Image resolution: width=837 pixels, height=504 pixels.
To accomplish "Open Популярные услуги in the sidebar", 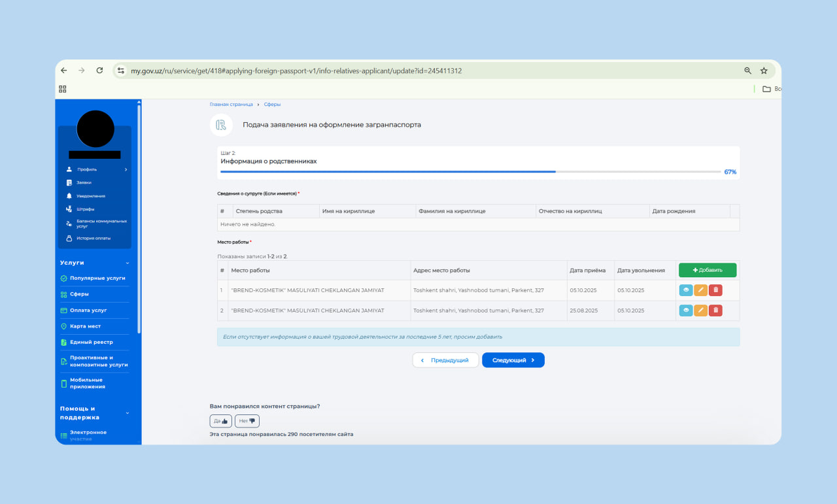I will coord(97,278).
